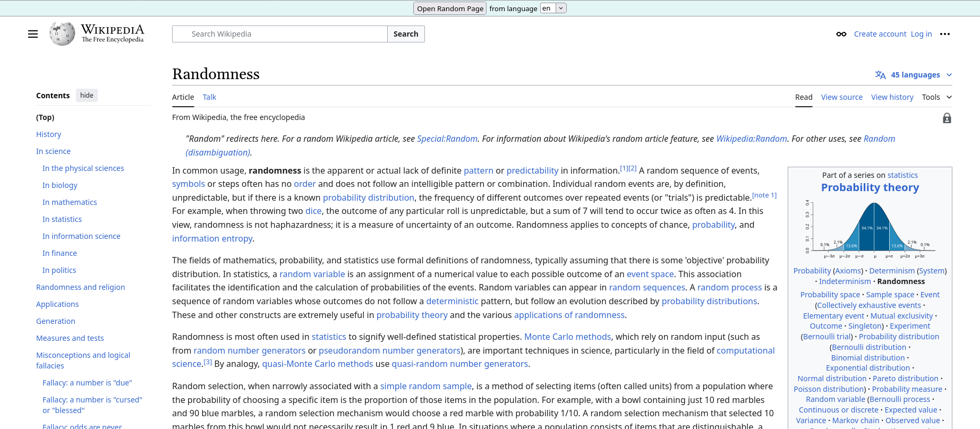Click Create account link

880,34
